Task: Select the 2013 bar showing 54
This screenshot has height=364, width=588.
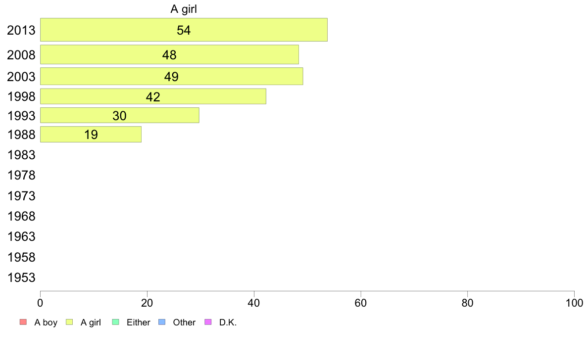Action: [184, 30]
